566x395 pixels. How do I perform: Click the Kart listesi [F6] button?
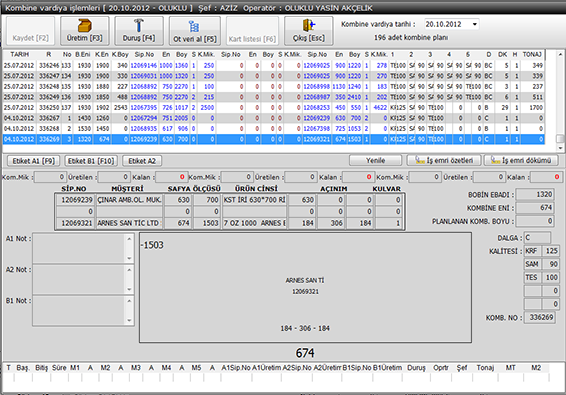tap(252, 31)
